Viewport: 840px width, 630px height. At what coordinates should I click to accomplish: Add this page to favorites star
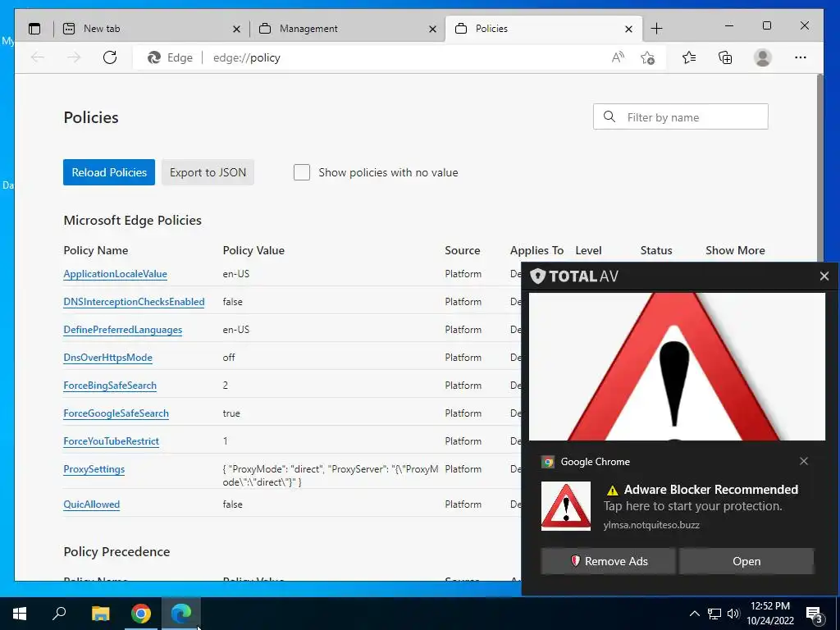648,57
